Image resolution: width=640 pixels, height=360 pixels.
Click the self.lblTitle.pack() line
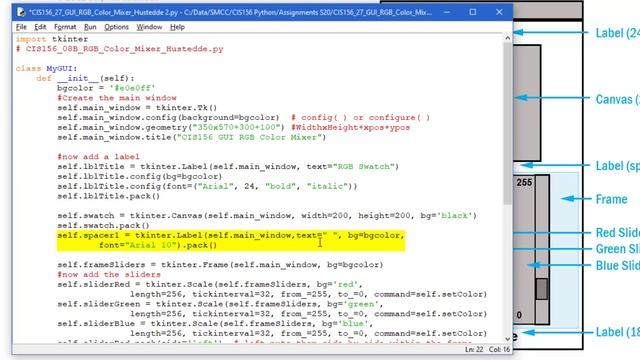coord(109,196)
